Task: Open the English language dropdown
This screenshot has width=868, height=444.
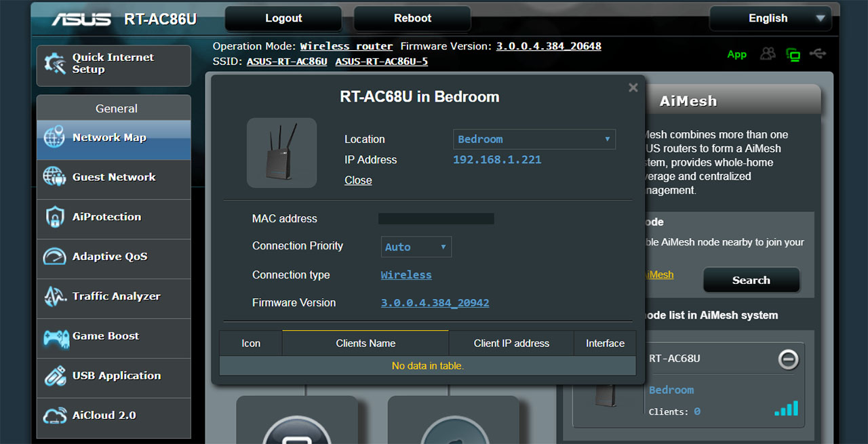Action: click(770, 18)
